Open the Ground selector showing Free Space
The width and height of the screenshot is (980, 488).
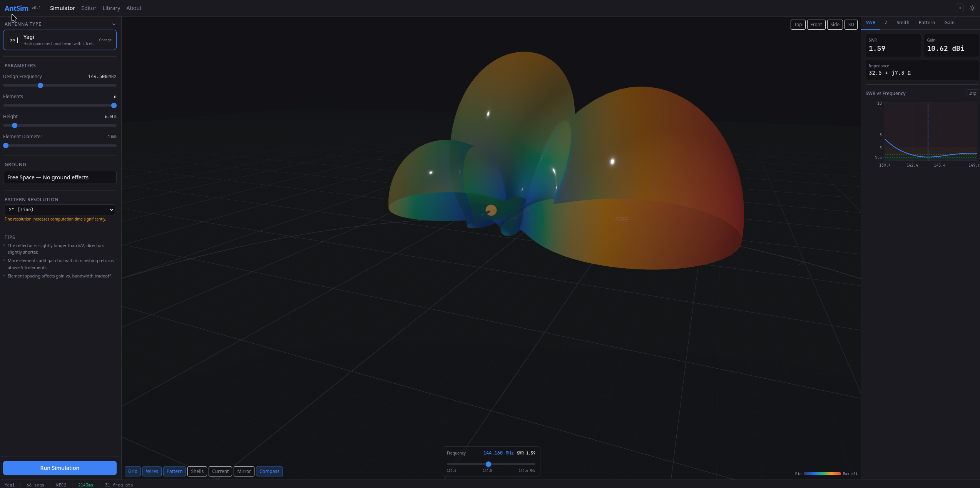(60, 177)
